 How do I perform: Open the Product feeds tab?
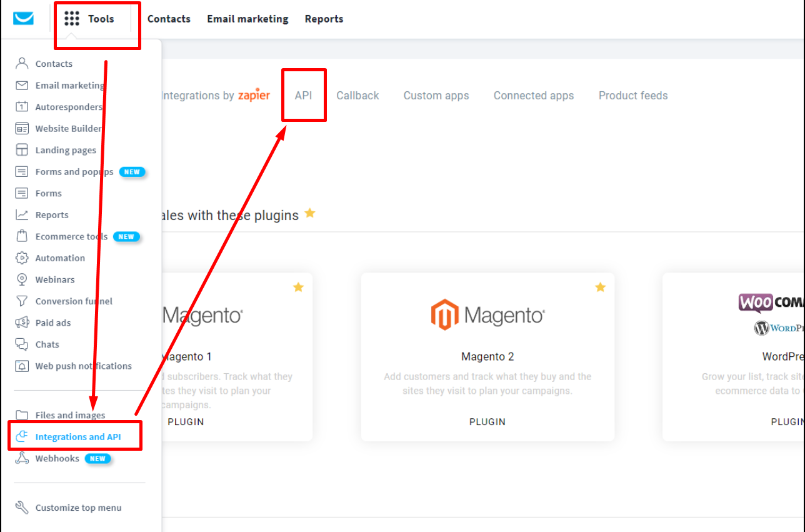click(632, 96)
